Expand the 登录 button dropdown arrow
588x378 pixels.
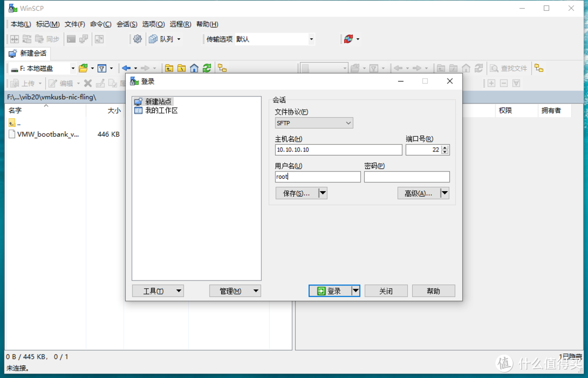click(x=356, y=291)
